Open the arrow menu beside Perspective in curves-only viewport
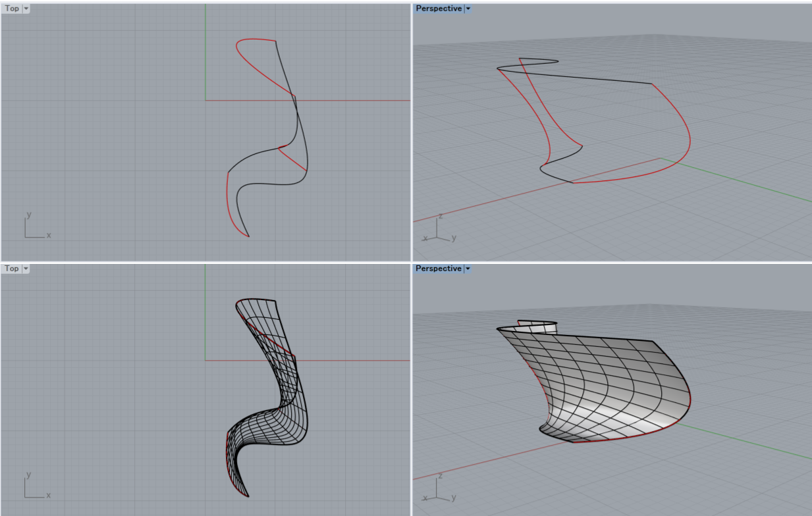 (468, 9)
